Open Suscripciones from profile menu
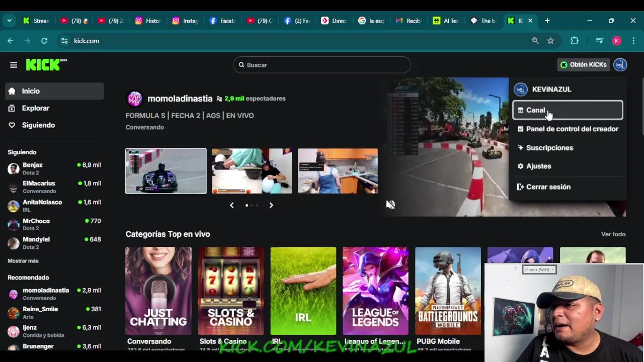Viewport: 644px width, 362px height. click(568, 148)
